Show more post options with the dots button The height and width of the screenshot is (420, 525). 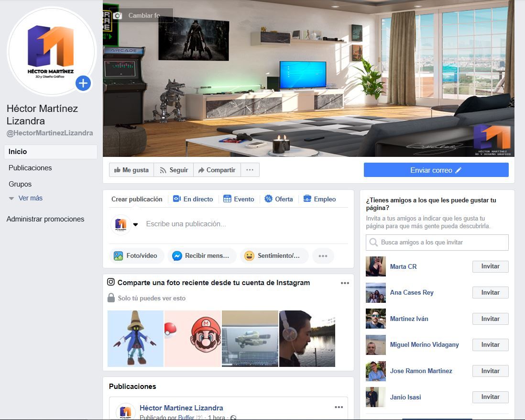tap(323, 256)
